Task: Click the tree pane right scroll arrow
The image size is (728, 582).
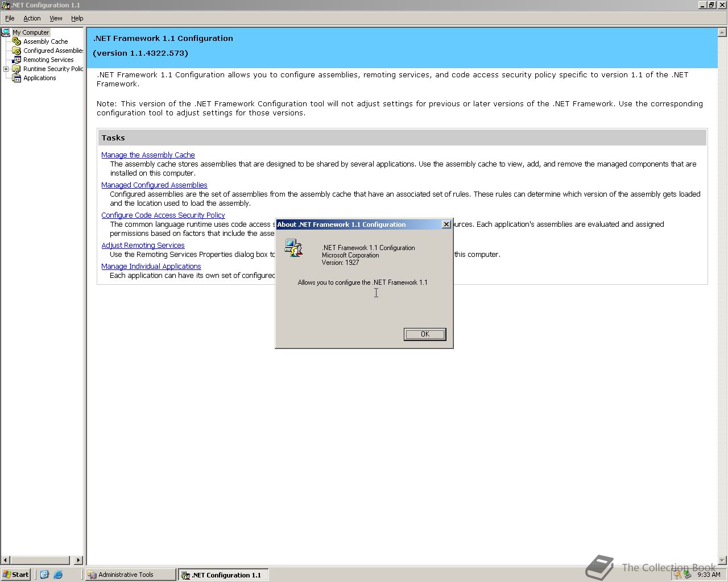Action: (78, 560)
